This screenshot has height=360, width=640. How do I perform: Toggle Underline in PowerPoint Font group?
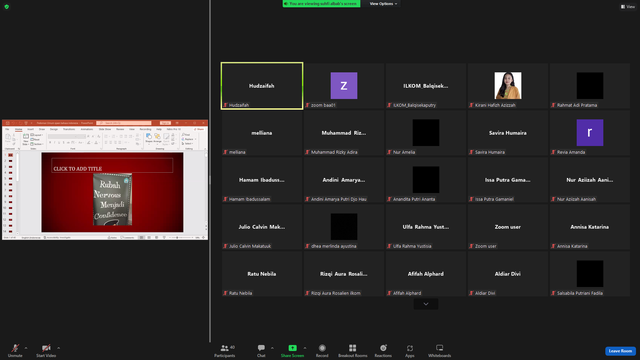(x=59, y=142)
